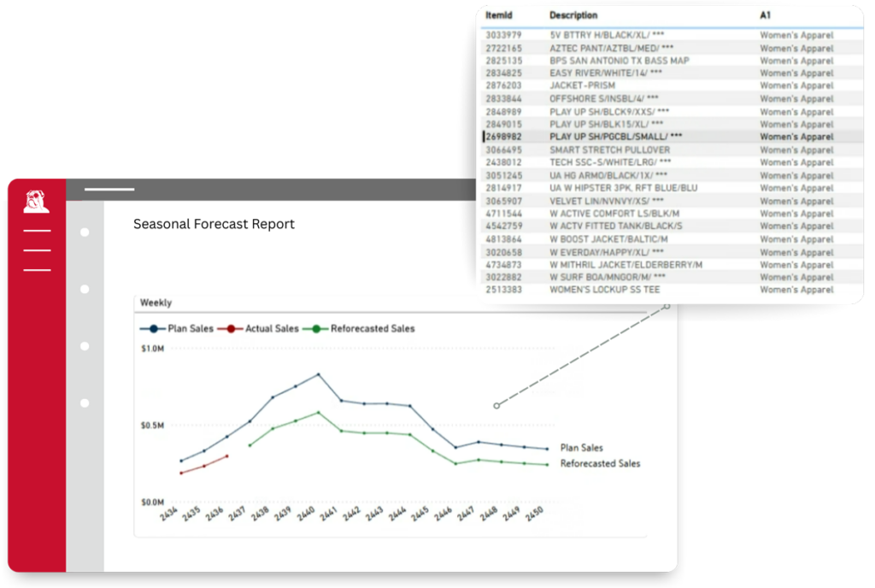Select row UA W HIPSTER 3PK RFT BLUE/BLU
Screen dimensions: 875x588
click(x=672, y=188)
